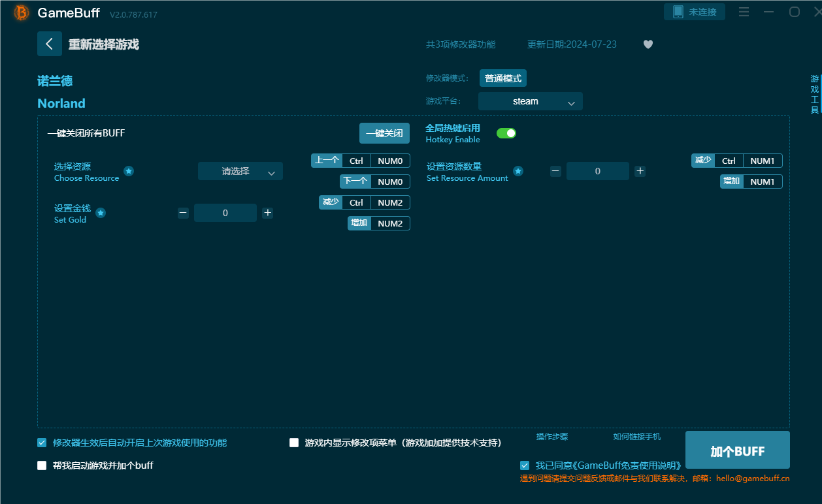Click the phone 未连接 connection button
822x504 pixels.
pyautogui.click(x=695, y=12)
